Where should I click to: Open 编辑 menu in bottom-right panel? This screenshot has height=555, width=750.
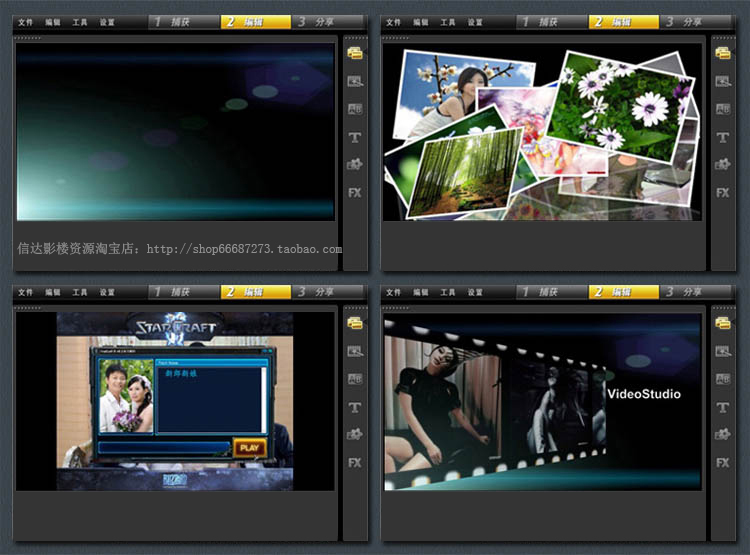tap(420, 292)
